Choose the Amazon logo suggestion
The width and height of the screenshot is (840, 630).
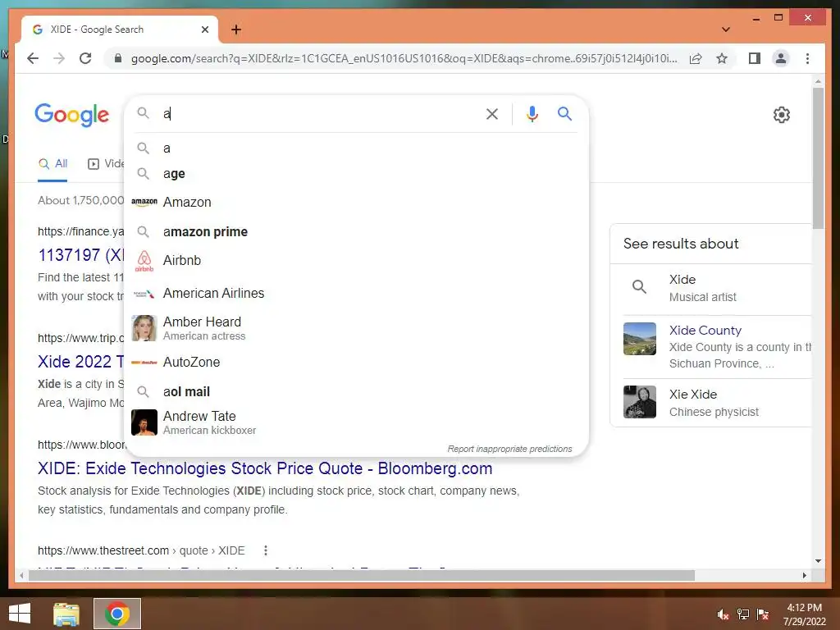(x=144, y=202)
